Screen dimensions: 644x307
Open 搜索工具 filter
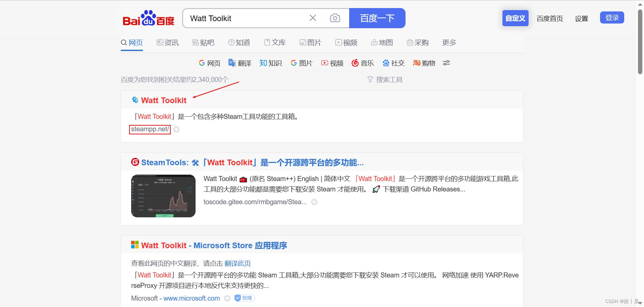[385, 80]
